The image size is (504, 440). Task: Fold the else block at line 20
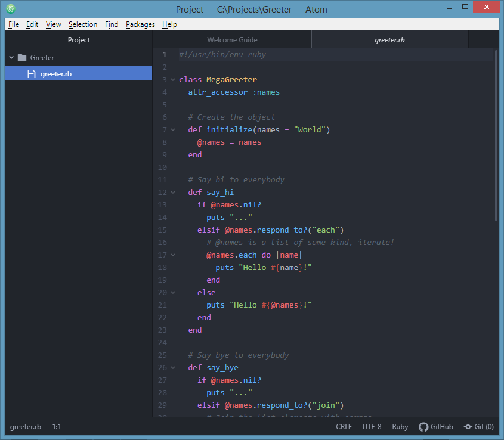[173, 293]
